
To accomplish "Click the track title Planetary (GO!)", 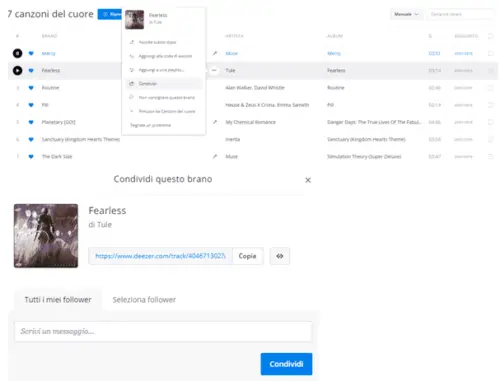I will pyautogui.click(x=58, y=122).
